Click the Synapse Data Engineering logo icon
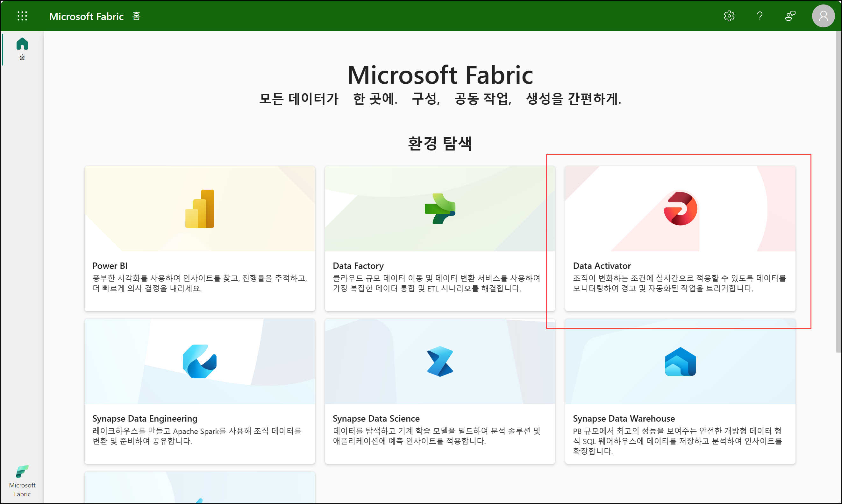 click(200, 361)
